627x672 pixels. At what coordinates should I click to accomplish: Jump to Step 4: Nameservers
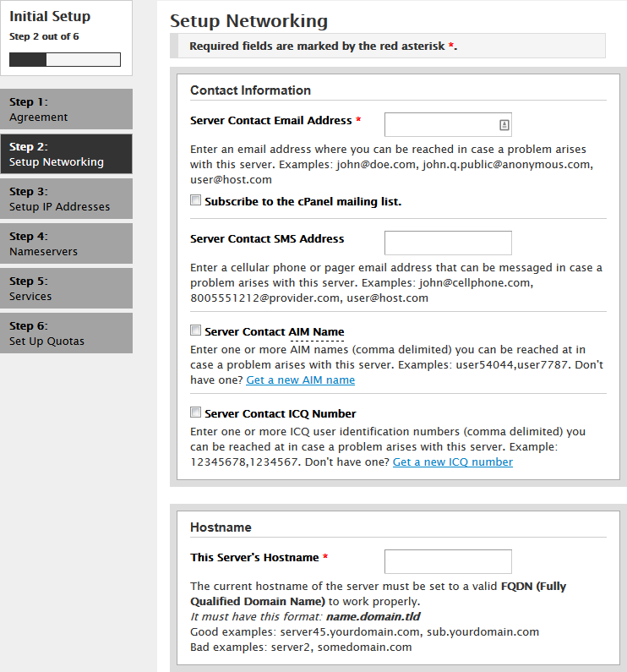tap(67, 243)
